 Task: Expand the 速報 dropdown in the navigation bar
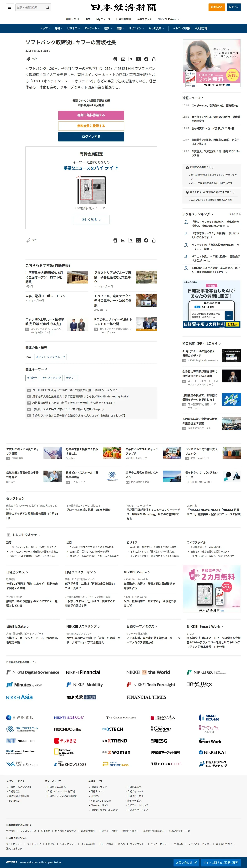pos(59,28)
